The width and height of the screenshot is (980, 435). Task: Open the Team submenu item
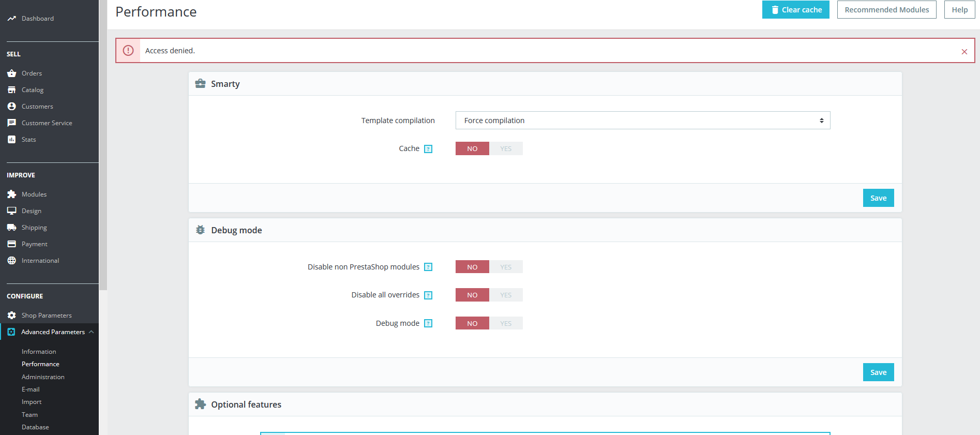pyautogui.click(x=29, y=415)
